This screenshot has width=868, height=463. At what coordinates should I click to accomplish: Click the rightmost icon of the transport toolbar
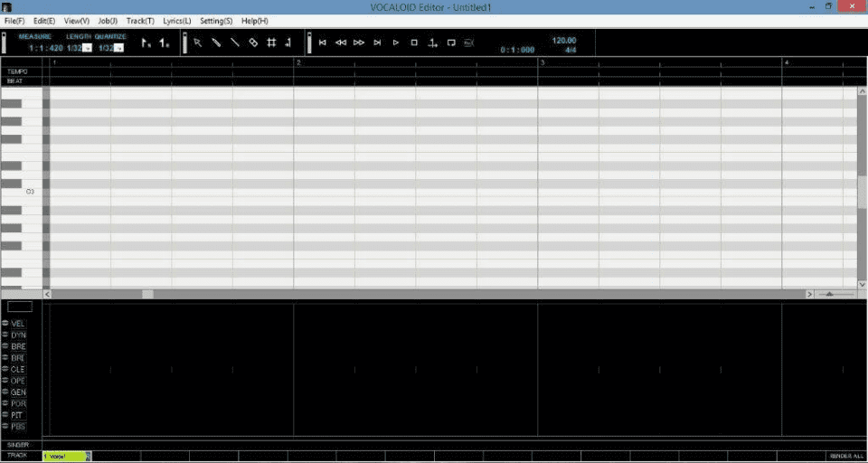(x=469, y=43)
